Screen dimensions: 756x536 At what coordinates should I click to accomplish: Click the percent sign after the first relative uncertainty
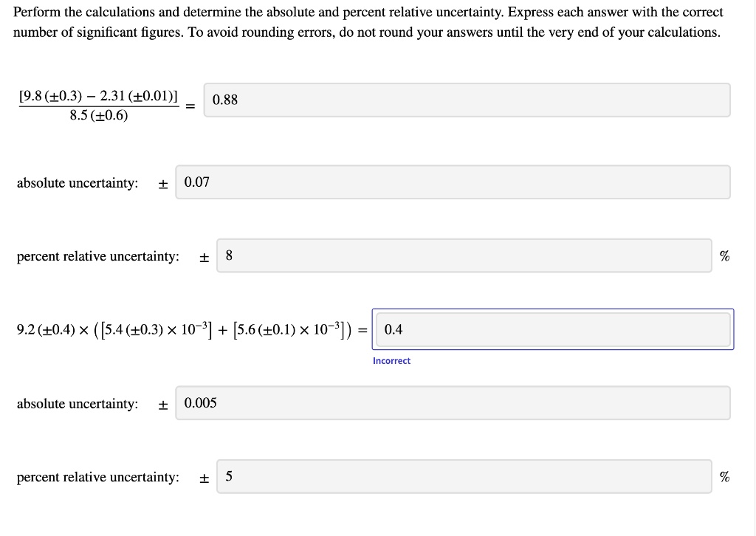pos(724,255)
